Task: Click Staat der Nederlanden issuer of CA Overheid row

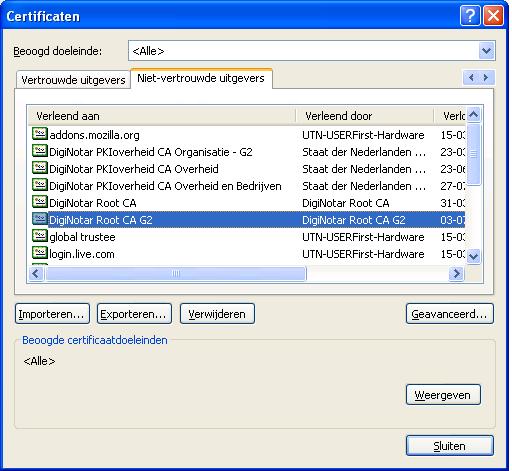Action: click(364, 169)
